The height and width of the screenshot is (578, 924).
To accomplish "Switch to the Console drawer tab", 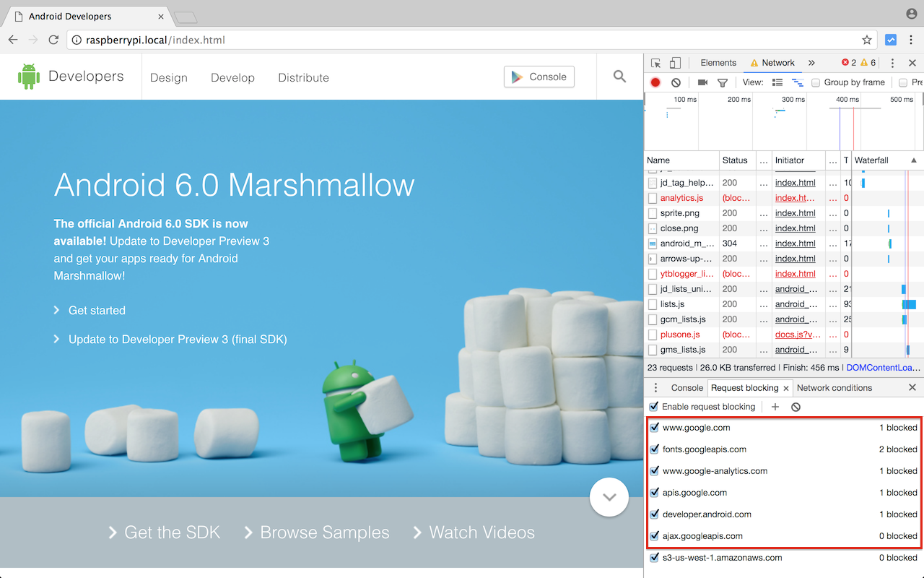I will 687,388.
